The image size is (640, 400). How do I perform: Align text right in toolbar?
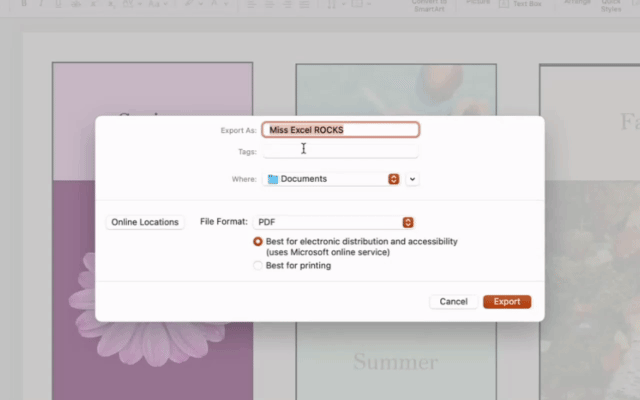coord(287,4)
